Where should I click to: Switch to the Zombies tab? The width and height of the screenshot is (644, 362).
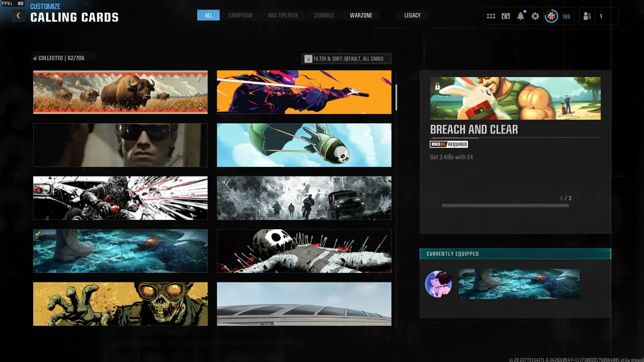point(324,16)
